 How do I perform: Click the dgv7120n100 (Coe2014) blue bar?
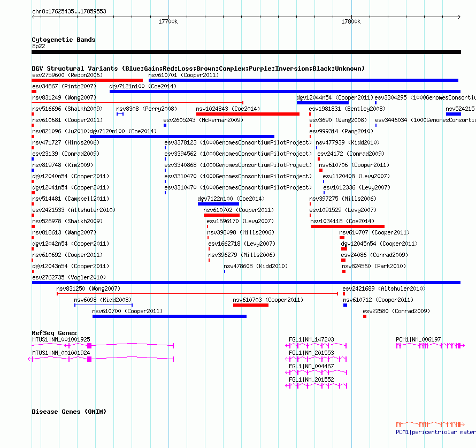point(182,136)
